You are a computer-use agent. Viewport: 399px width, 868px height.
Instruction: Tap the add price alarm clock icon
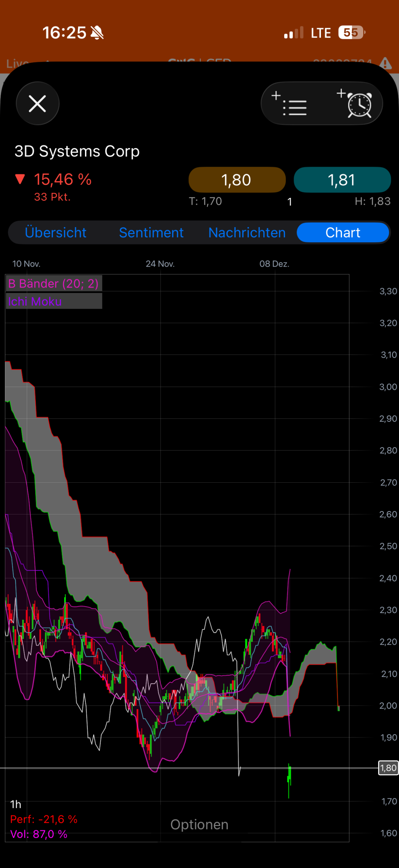(355, 104)
